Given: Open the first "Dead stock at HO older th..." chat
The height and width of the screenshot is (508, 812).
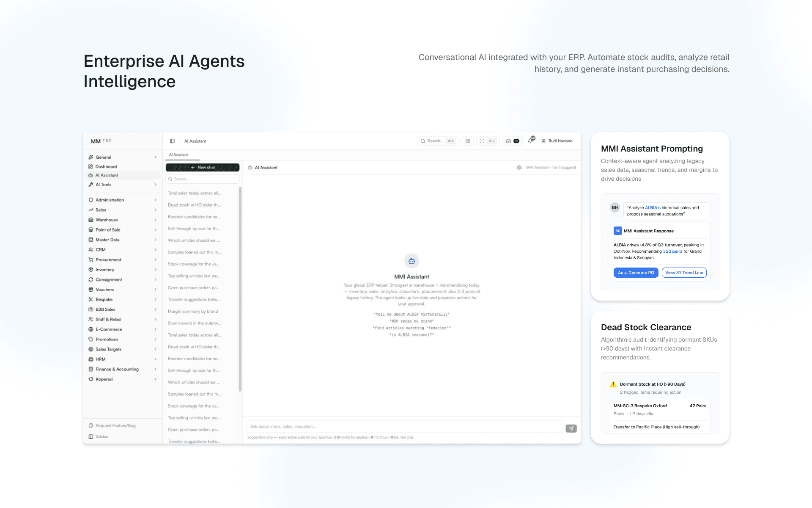Looking at the screenshot, I should click(194, 205).
